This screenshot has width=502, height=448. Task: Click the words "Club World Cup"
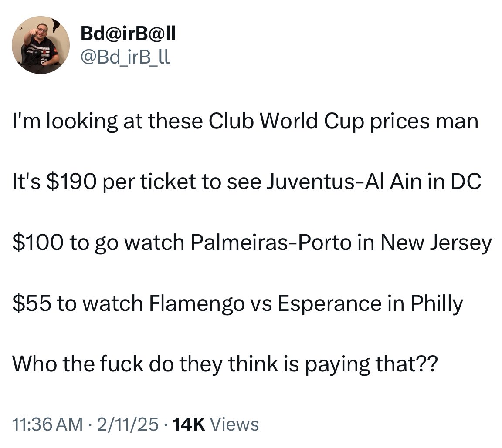click(x=286, y=121)
